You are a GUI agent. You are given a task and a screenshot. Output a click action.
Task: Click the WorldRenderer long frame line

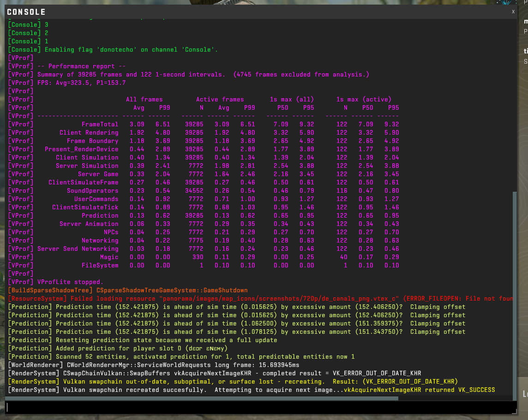tap(154, 365)
